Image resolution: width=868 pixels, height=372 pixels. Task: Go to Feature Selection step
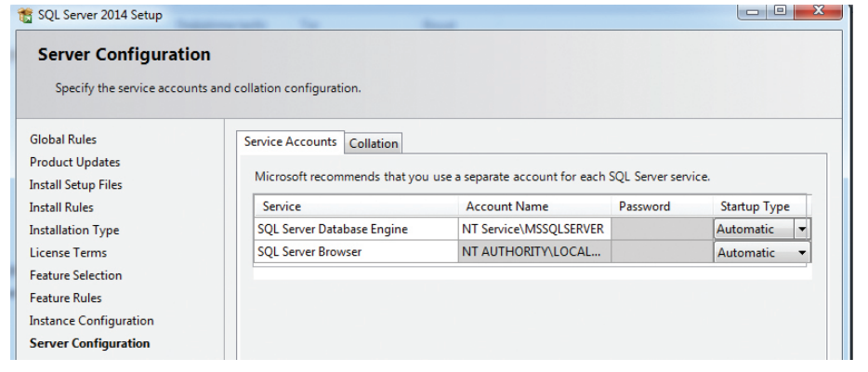(75, 275)
